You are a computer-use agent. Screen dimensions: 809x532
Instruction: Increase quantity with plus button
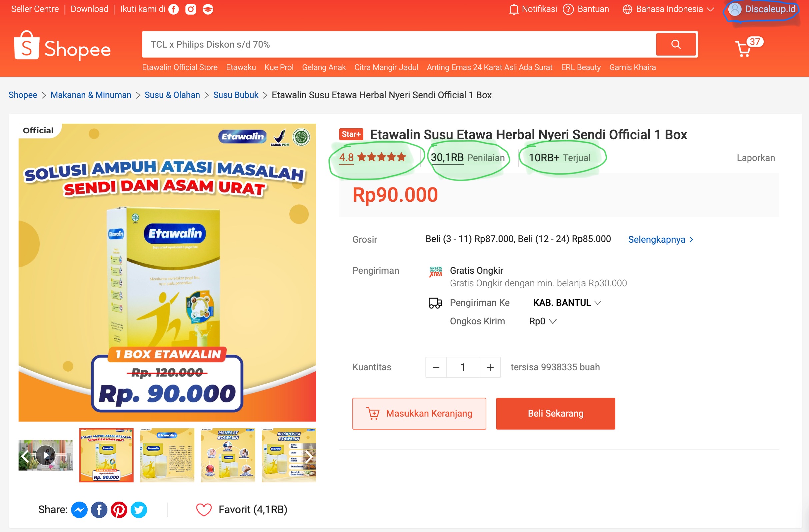pos(490,367)
